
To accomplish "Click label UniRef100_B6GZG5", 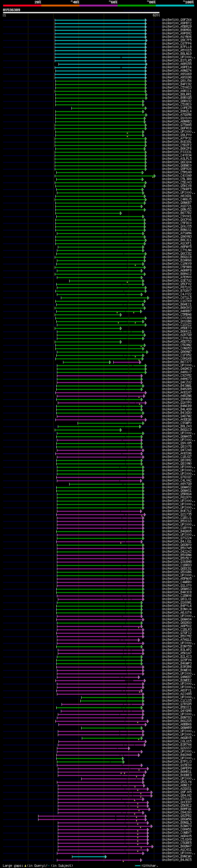I will [177, 721].
